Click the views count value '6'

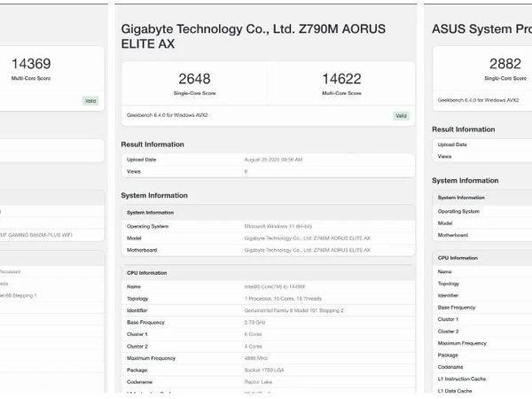(246, 171)
